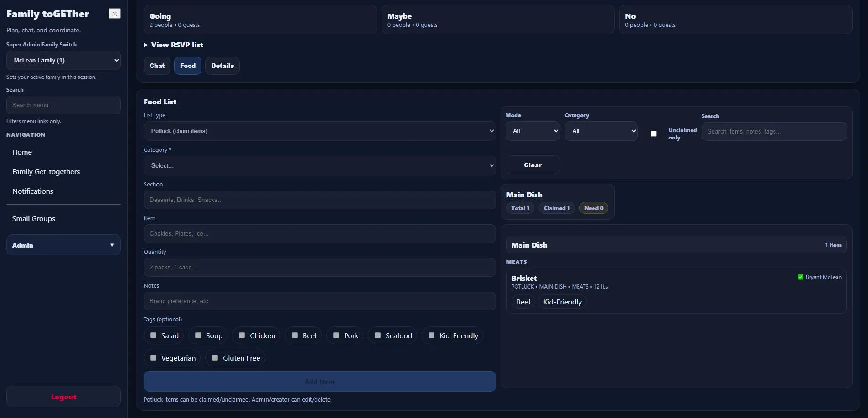The height and width of the screenshot is (418, 868).
Task: Click the green claim checkmark next to Bryant McLean
Action: pos(801,277)
